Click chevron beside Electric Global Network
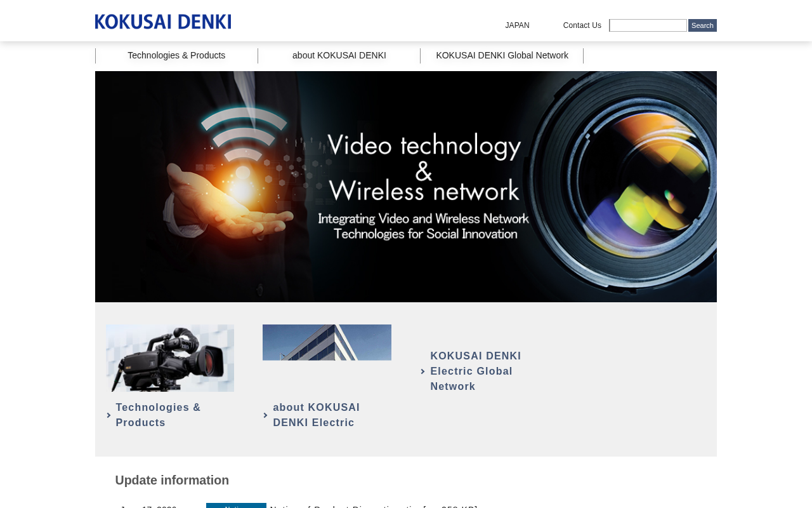 (423, 371)
